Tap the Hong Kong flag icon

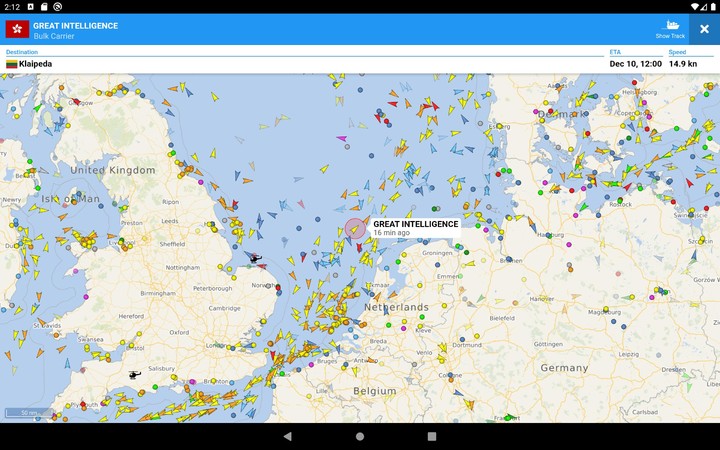[17, 29]
